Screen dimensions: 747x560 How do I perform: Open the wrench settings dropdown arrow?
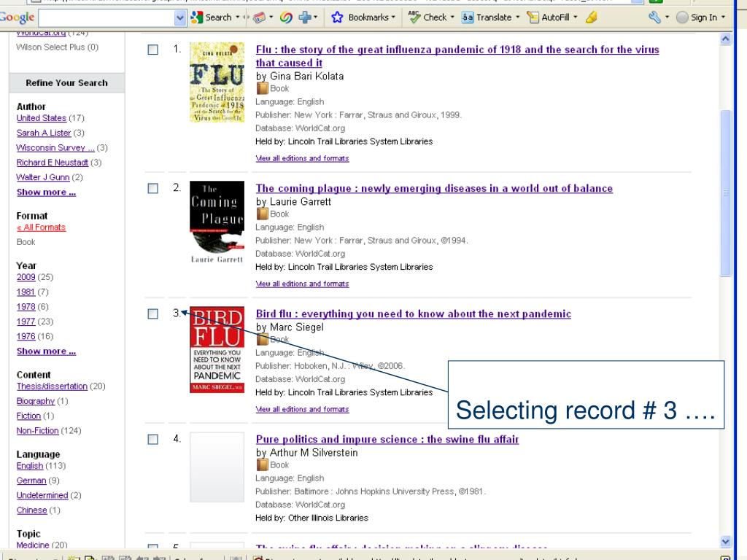coord(667,17)
